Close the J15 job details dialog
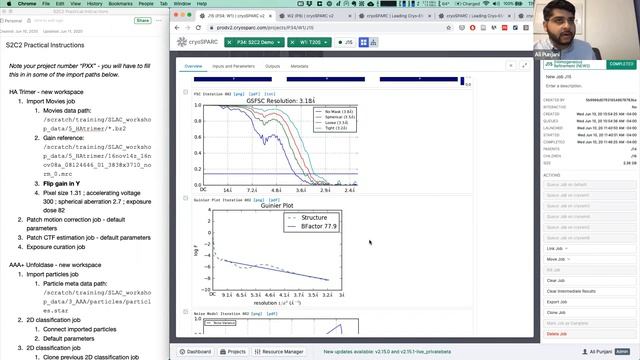 click(511, 65)
